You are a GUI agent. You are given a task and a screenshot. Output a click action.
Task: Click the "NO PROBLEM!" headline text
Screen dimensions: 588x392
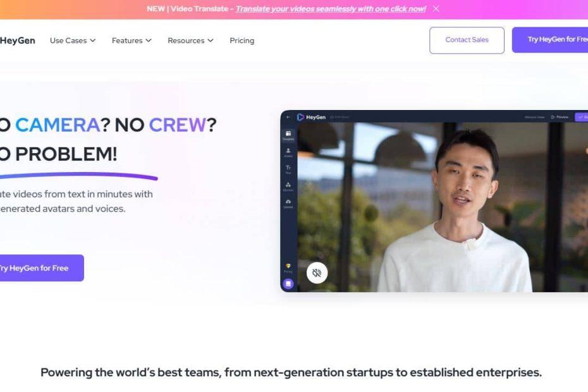59,154
